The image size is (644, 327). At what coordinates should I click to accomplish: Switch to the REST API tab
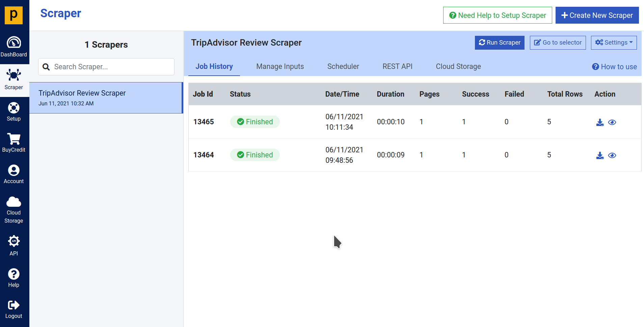click(397, 67)
